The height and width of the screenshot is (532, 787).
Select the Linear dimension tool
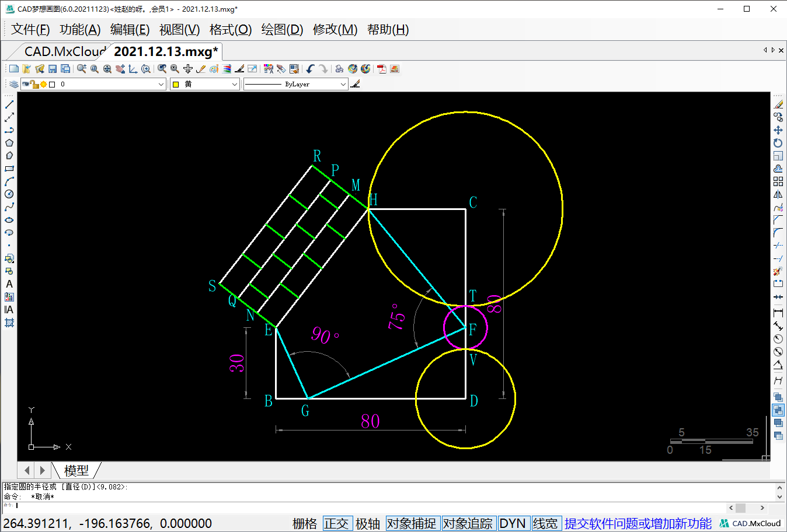pyautogui.click(x=778, y=313)
